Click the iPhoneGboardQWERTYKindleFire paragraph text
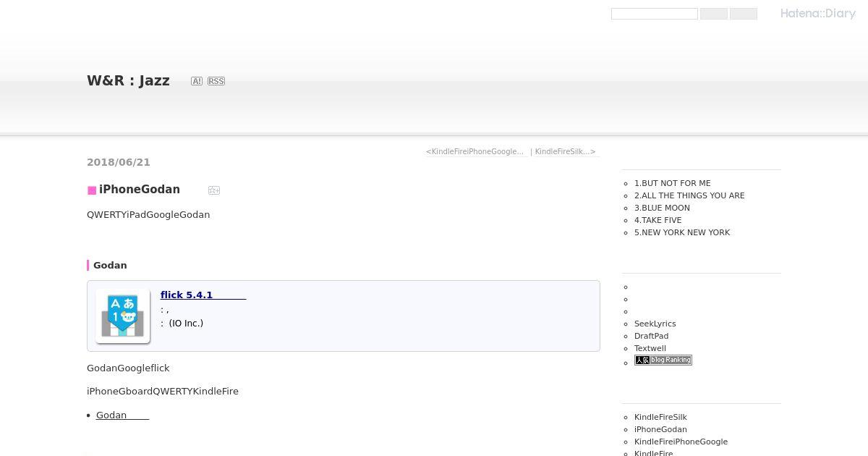This screenshot has height=456, width=868. 163,391
